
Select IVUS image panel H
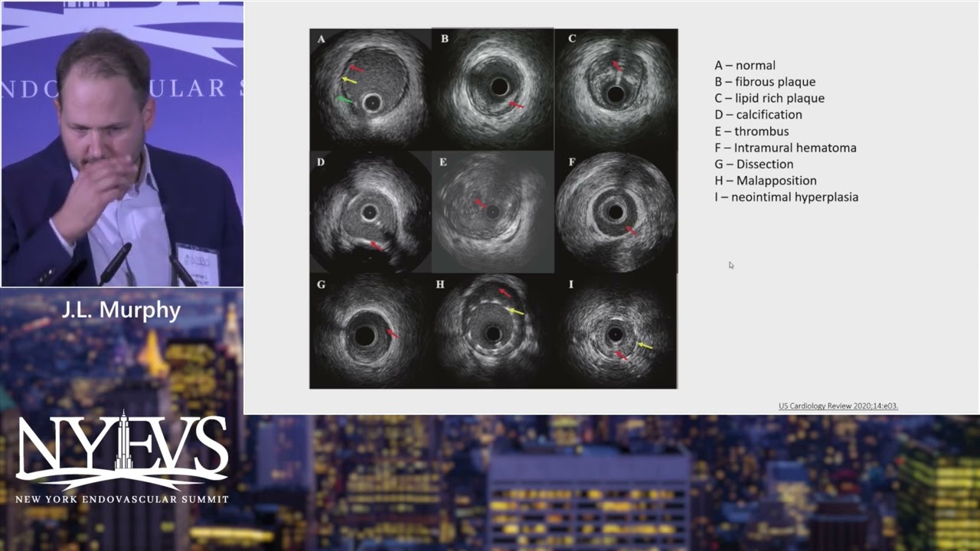pyautogui.click(x=493, y=331)
